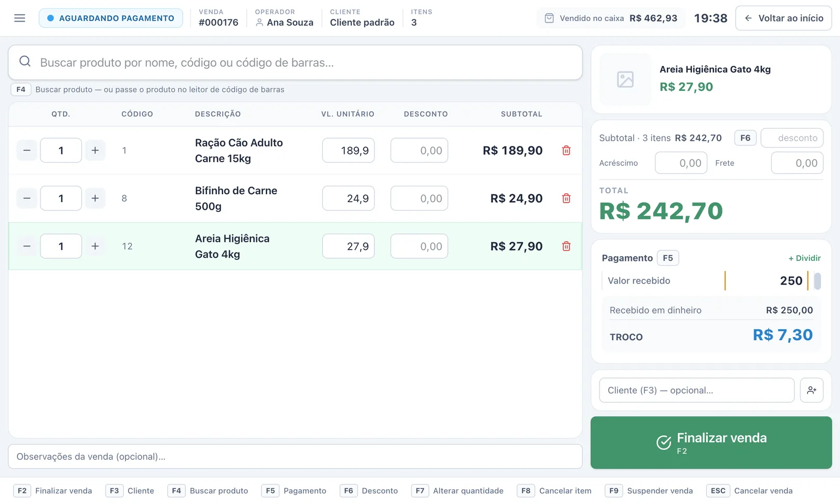Focus the product search field
Screen dimensions: 840x504
(x=295, y=62)
